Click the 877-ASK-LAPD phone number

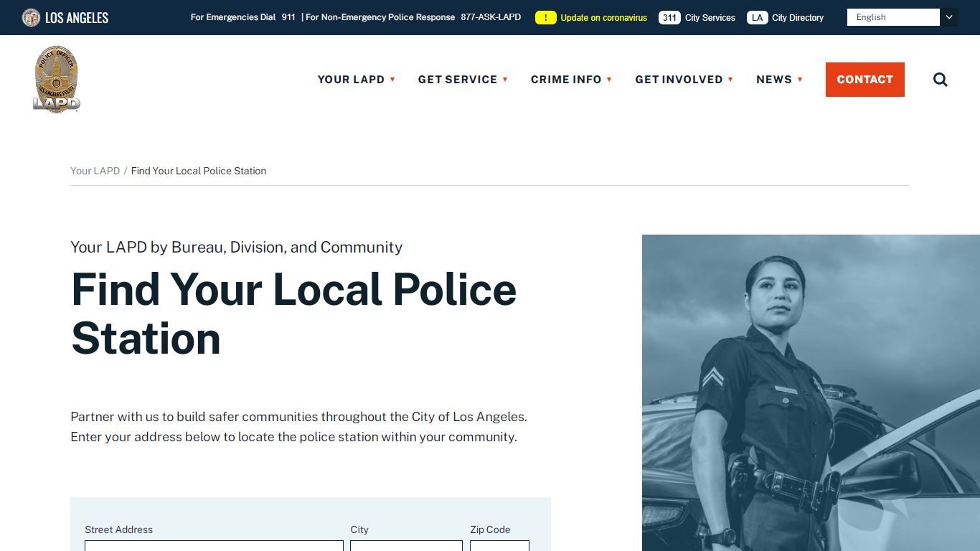point(491,17)
